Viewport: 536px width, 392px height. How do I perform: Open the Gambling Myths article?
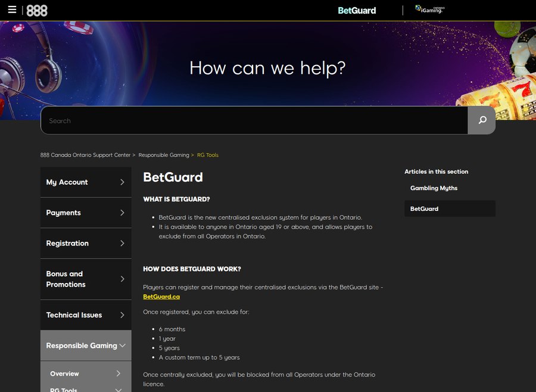click(434, 188)
